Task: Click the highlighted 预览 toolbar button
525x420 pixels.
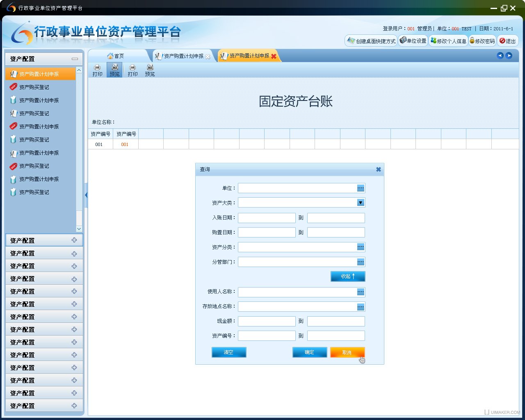Action: pyautogui.click(x=114, y=70)
